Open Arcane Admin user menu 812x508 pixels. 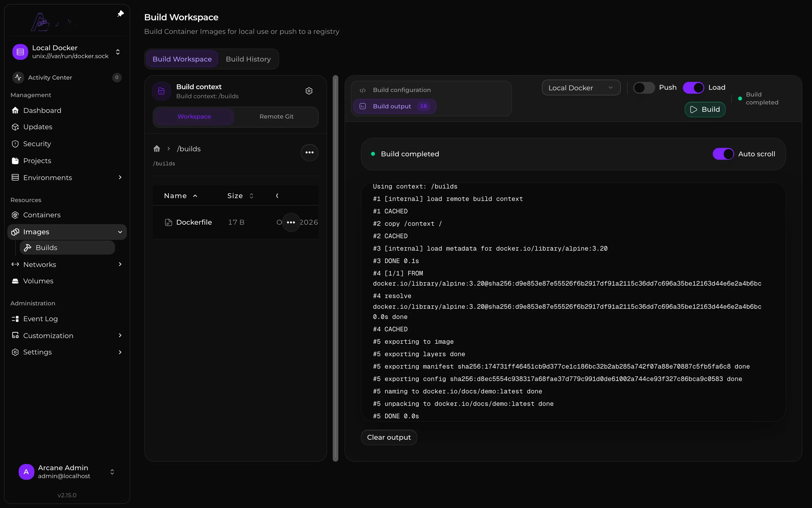click(x=67, y=472)
